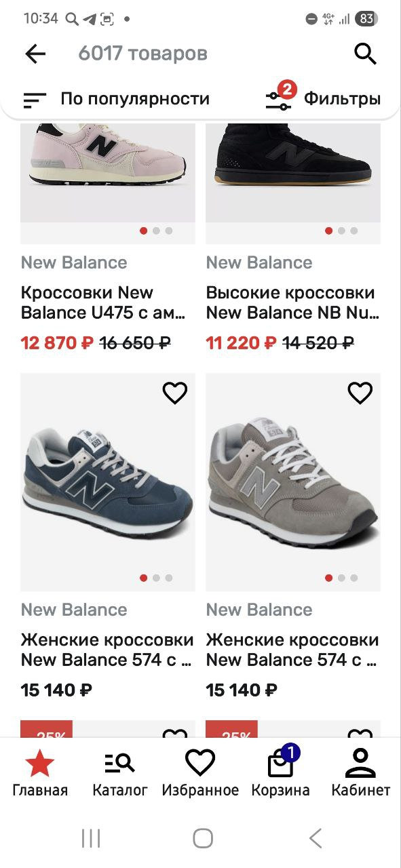Select the second image dot under the blue sneaker
This screenshot has height=868, width=401.
[157, 578]
